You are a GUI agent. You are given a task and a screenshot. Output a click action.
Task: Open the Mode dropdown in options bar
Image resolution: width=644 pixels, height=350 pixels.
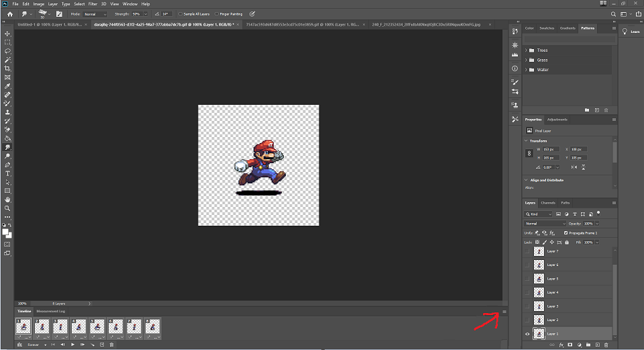pos(95,14)
